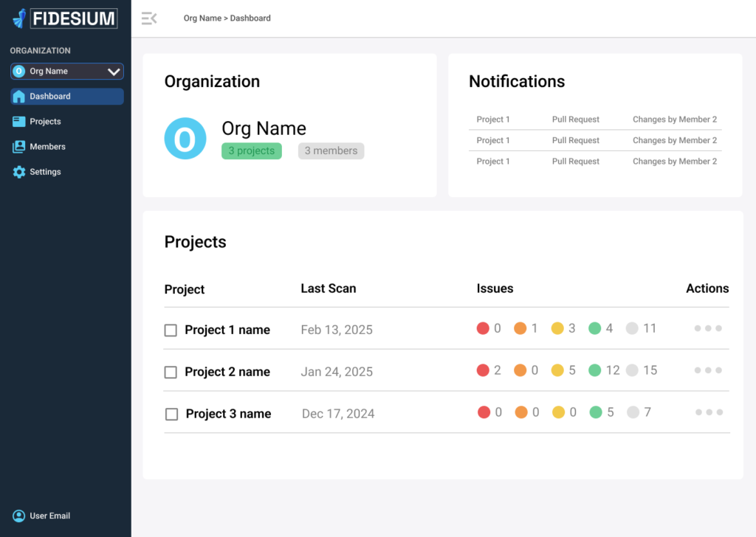This screenshot has width=756, height=537.
Task: Click yellow issue dot for Project 1 name
Action: [x=557, y=328]
